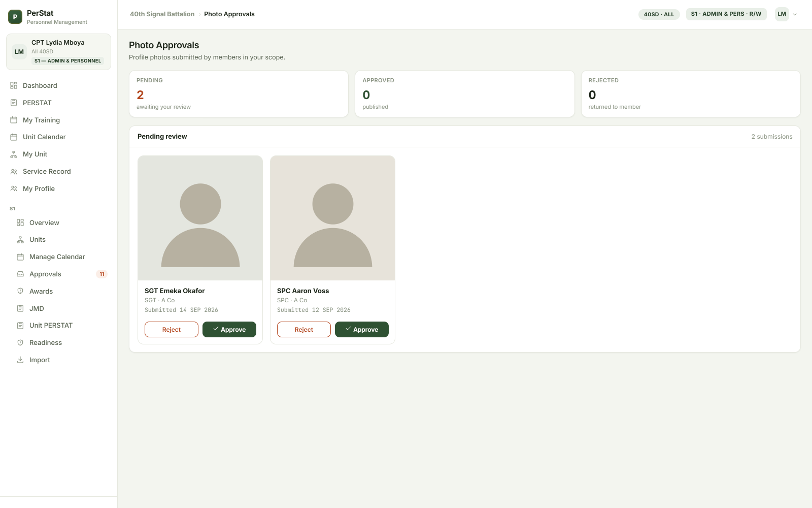Click the Dashboard grid icon in sidebar
Image resolution: width=812 pixels, height=508 pixels.
14,85
